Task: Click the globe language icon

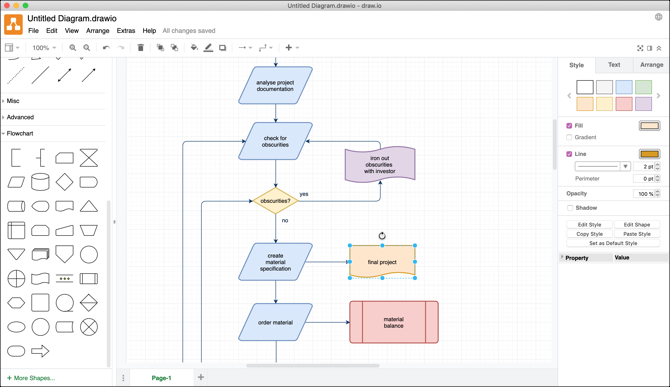Action: click(x=658, y=17)
